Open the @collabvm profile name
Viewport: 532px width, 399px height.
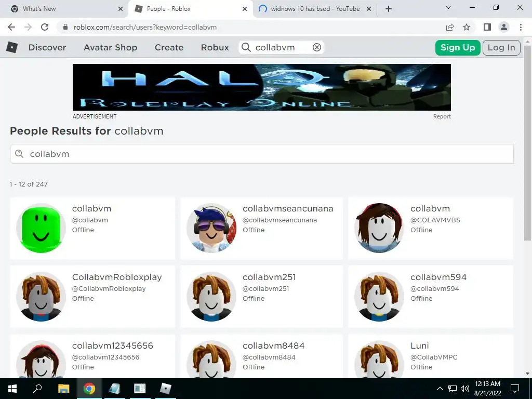tap(91, 208)
